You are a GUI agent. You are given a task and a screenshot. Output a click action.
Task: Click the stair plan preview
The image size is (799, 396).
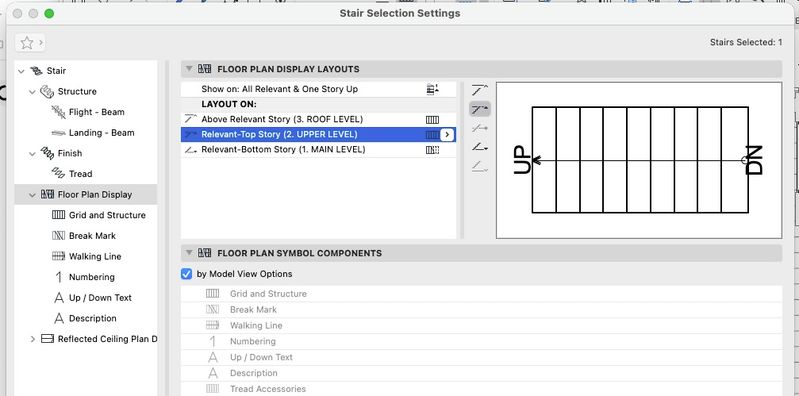coord(639,160)
